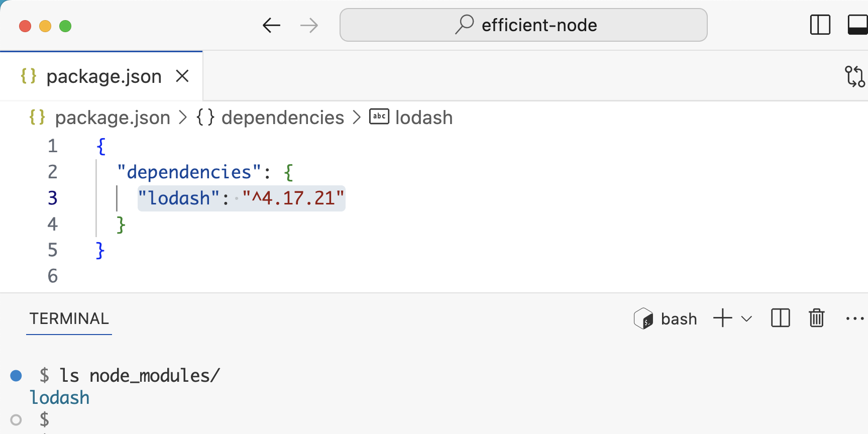Click the ls node_modules/ command text
This screenshot has height=434, width=868.
click(140, 375)
